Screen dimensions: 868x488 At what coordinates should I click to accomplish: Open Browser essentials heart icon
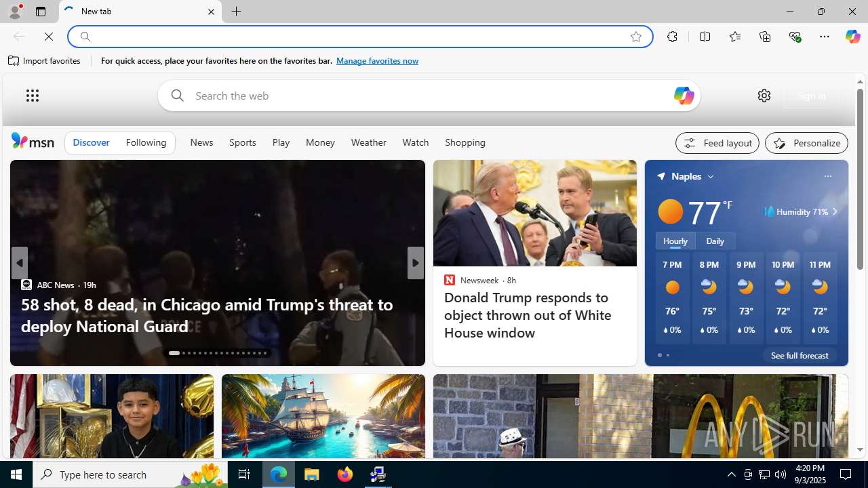tap(795, 37)
